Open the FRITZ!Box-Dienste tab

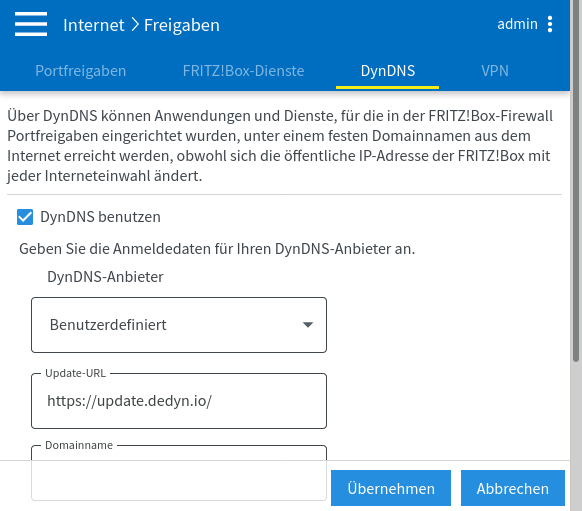(x=243, y=71)
